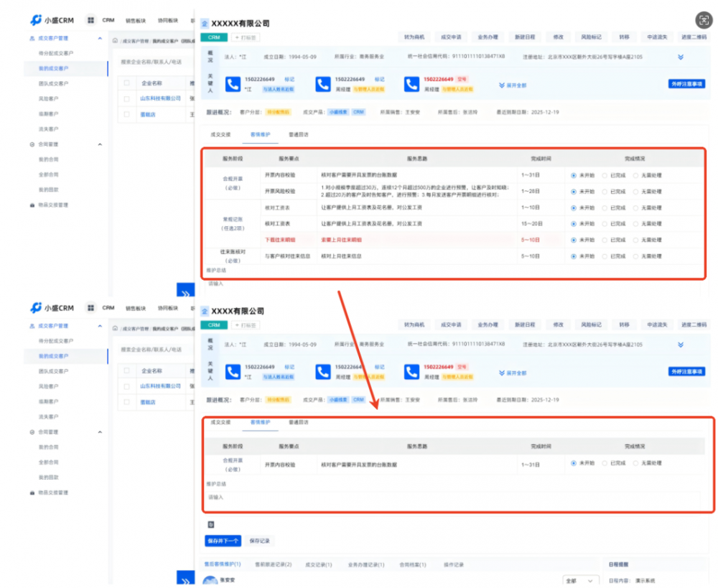Click the home icon in the upper window breadcrumb
Image resolution: width=718 pixels, height=588 pixels.
tap(116, 42)
